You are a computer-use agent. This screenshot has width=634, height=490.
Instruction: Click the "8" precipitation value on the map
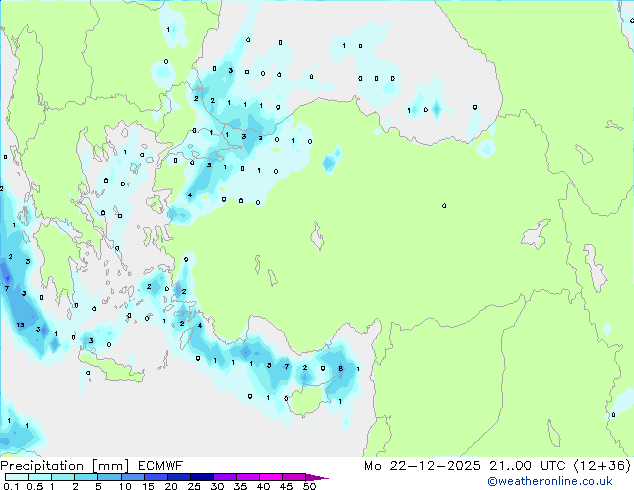coord(340,368)
